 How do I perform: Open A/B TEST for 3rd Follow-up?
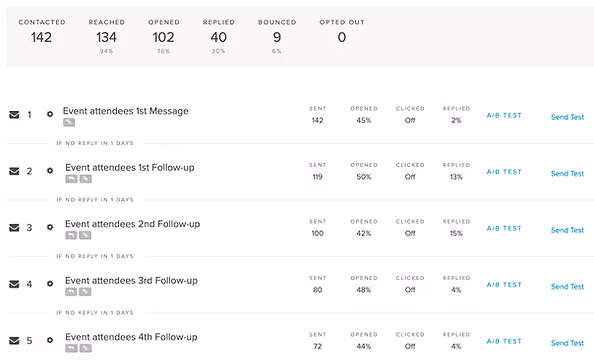click(x=504, y=284)
